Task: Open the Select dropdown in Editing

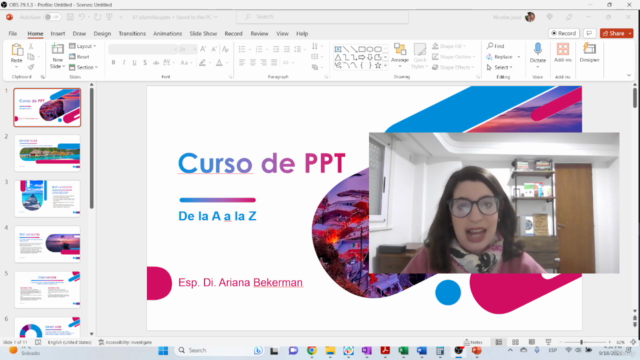Action: [500, 67]
